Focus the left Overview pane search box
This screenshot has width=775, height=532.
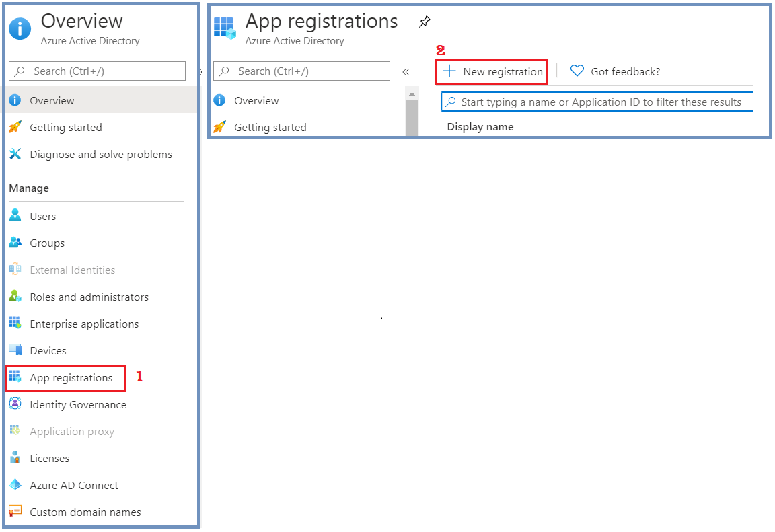pos(98,71)
